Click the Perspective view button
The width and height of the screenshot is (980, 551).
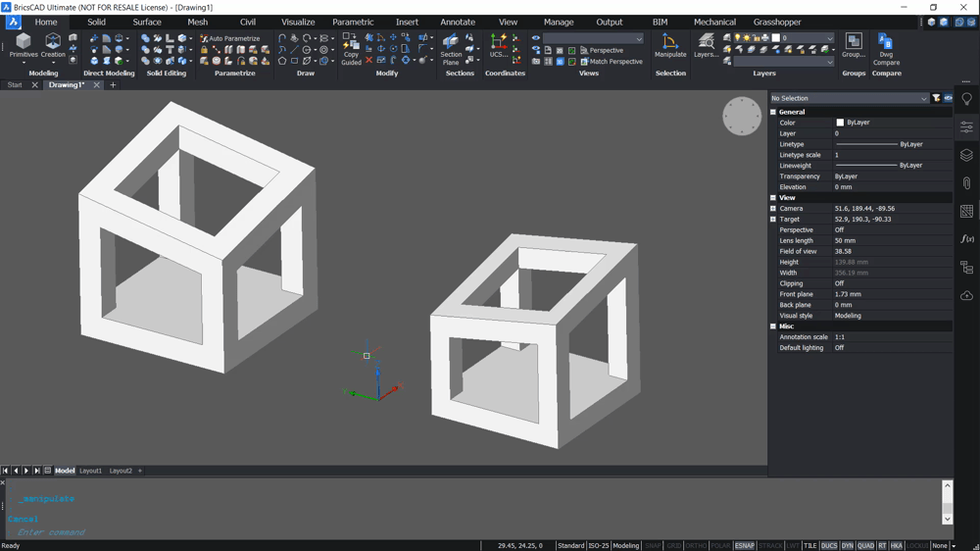point(602,50)
